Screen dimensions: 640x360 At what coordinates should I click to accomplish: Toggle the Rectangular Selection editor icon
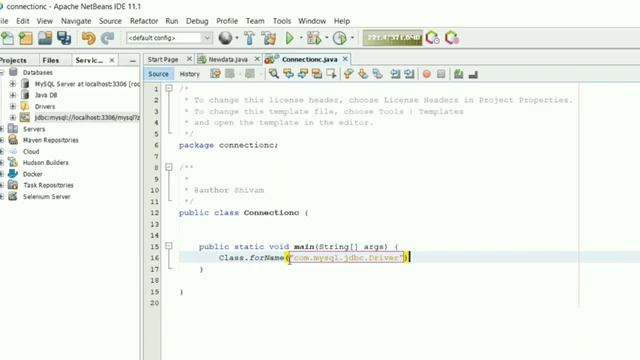coord(331,74)
